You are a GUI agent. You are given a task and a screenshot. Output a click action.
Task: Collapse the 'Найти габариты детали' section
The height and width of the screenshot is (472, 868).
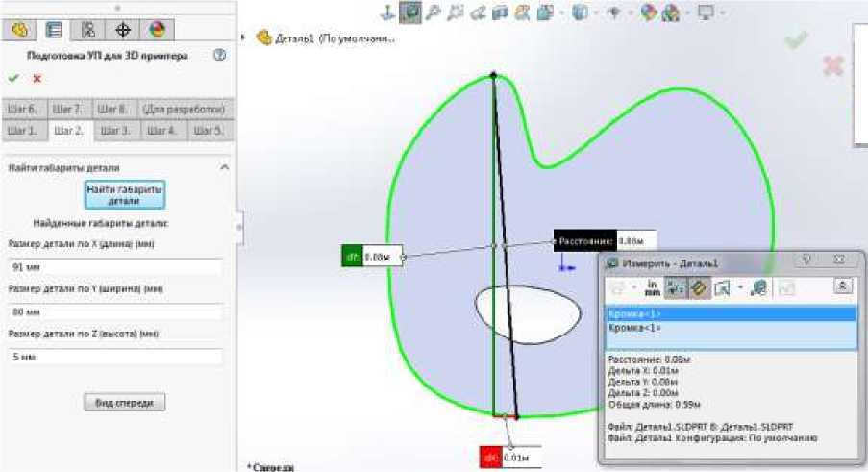(x=225, y=167)
